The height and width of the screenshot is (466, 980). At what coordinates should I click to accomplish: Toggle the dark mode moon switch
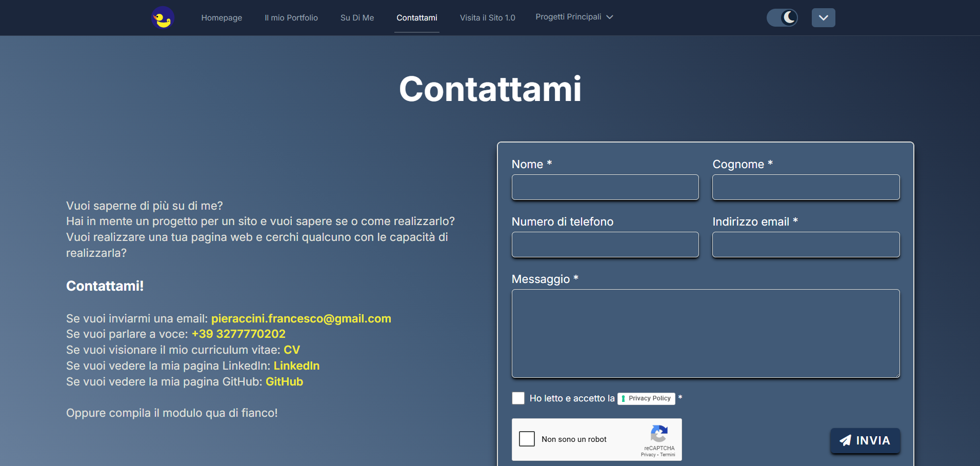pyautogui.click(x=782, y=17)
